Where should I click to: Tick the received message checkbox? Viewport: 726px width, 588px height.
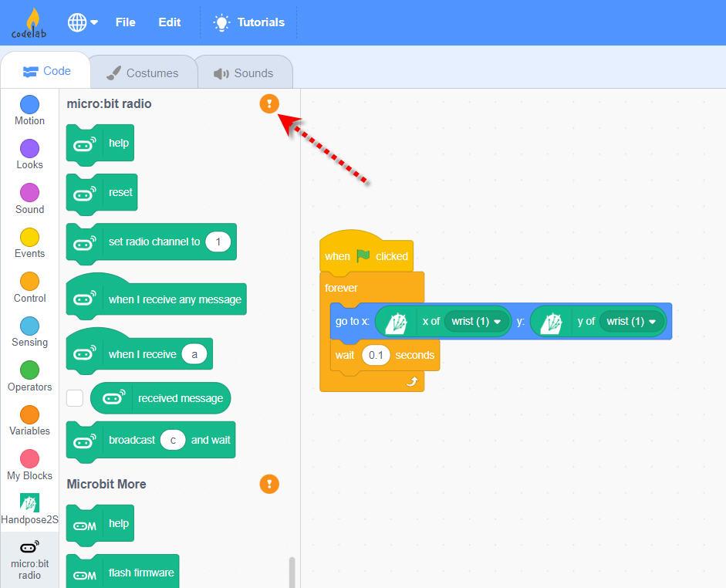tap(75, 397)
